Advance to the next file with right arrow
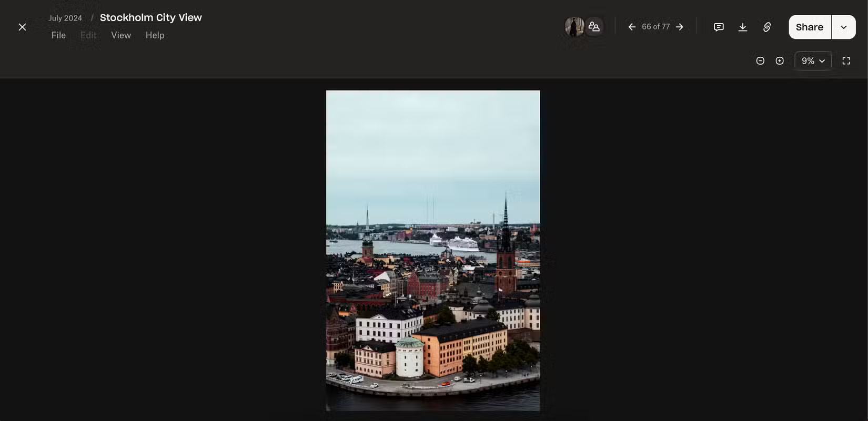 click(x=680, y=27)
